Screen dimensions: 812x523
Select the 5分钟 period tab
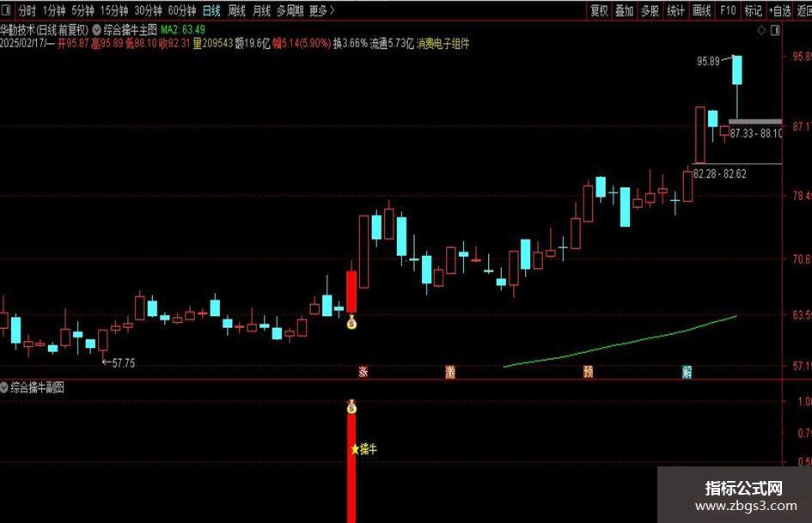[82, 10]
